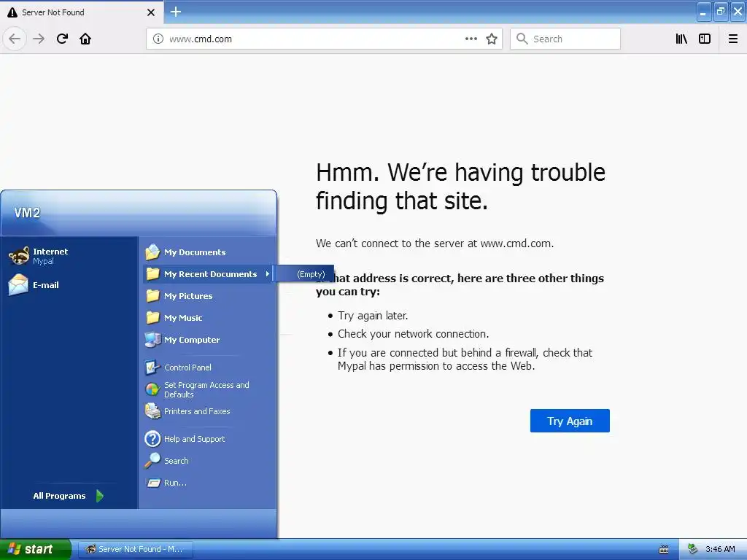Click the Set Program Access icon
Image resolution: width=747 pixels, height=560 pixels.
point(152,389)
